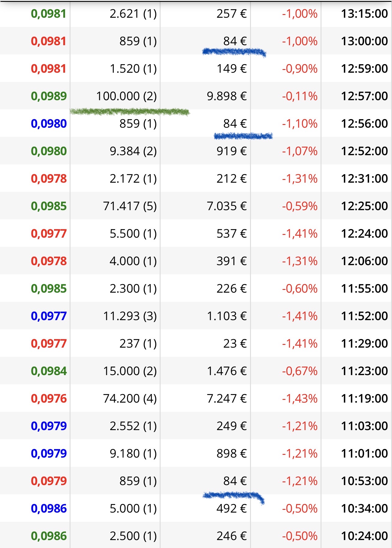
Task: Click the 9.898 € trade value
Action: [227, 96]
